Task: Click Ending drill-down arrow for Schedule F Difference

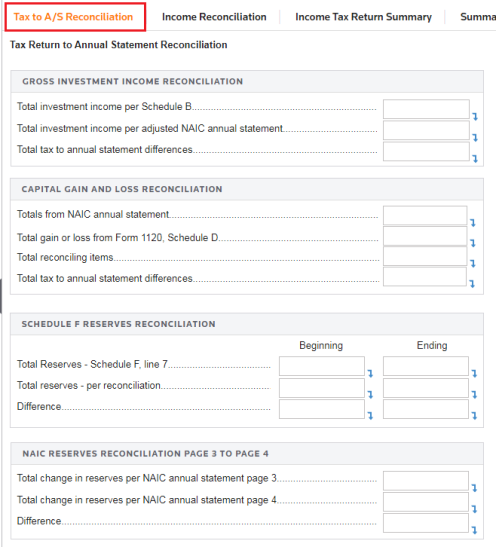Action: point(474,415)
